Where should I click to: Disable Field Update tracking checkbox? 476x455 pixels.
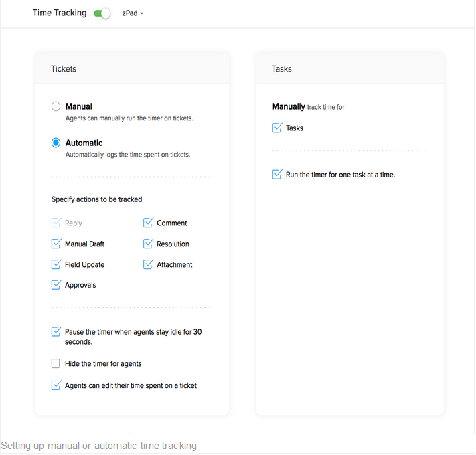[56, 265]
